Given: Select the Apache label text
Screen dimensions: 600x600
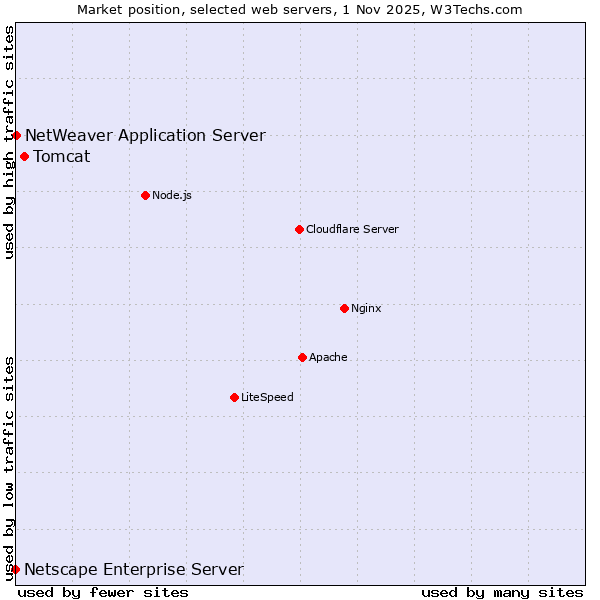Looking at the screenshot, I should [328, 357].
